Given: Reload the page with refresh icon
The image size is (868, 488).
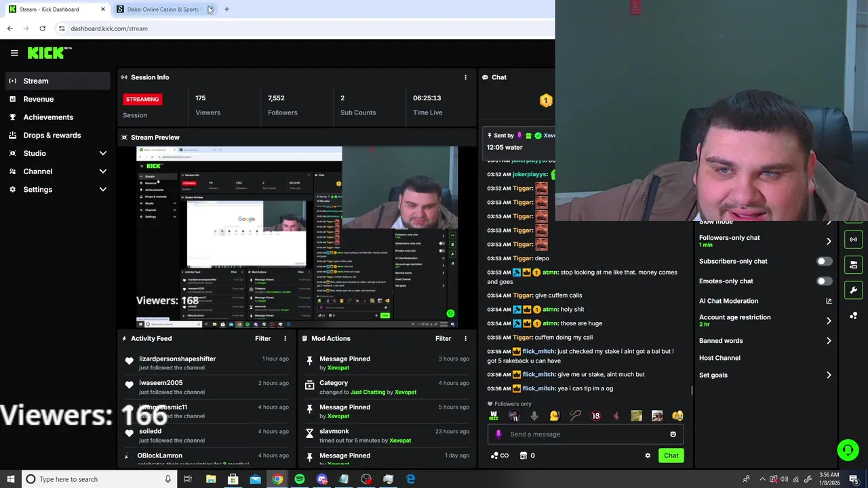Looking at the screenshot, I should point(42,28).
